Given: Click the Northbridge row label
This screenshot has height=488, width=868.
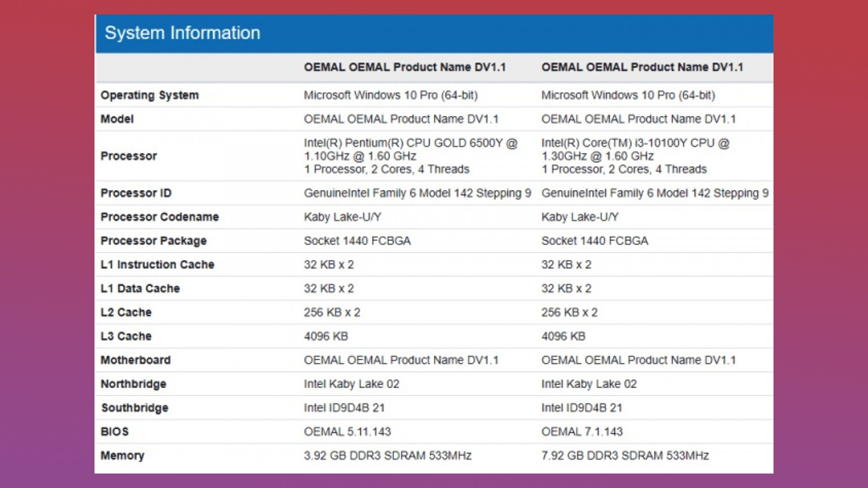Looking at the screenshot, I should click(133, 384).
